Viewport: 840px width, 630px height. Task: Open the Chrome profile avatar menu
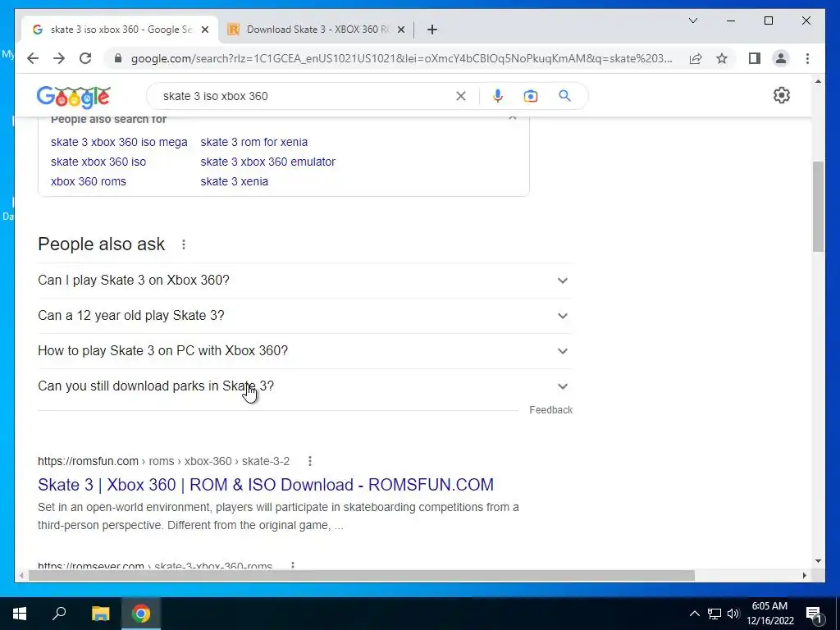(x=781, y=58)
